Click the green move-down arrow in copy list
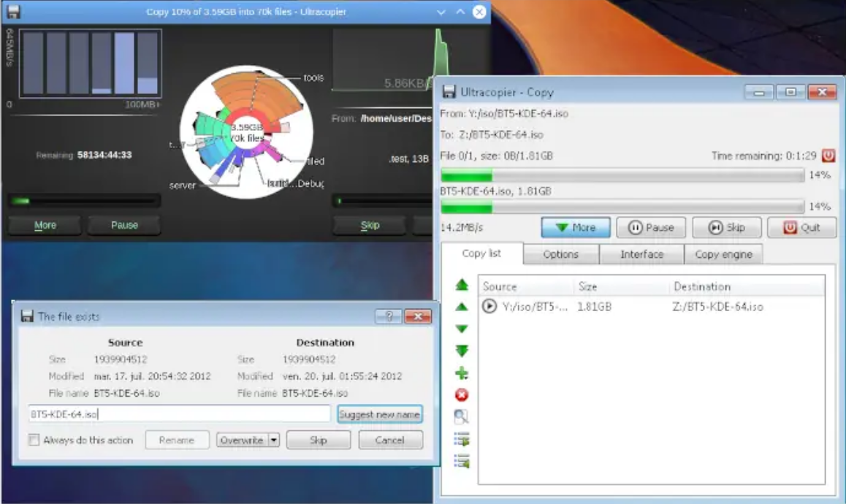 click(x=462, y=328)
